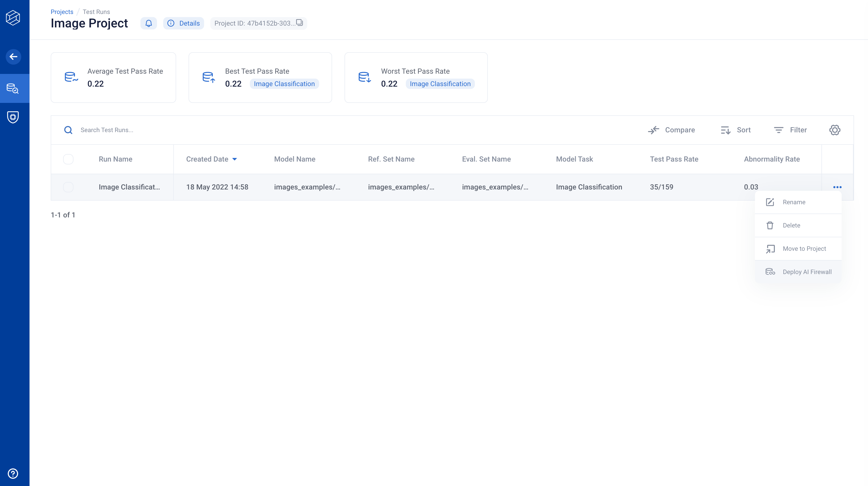Open the Sort options
This screenshot has height=486, width=868.
[x=736, y=130]
